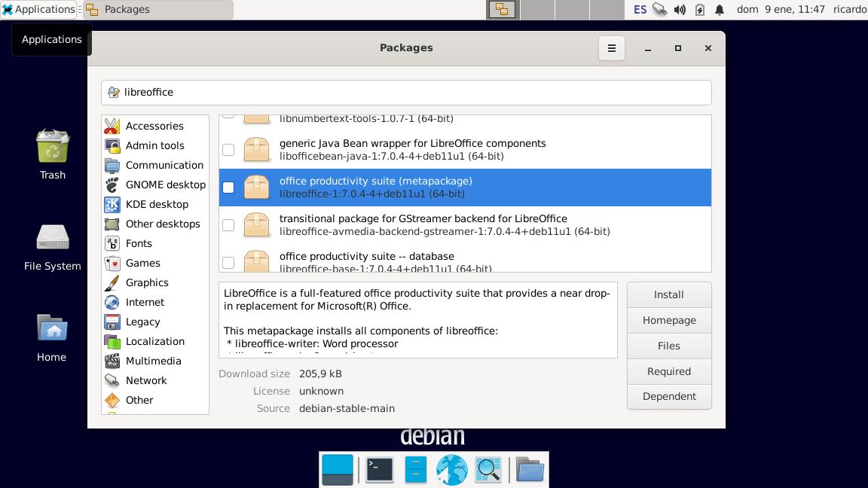This screenshot has width=868, height=488.
Task: Select the Other desktops category icon
Action: click(x=112, y=224)
